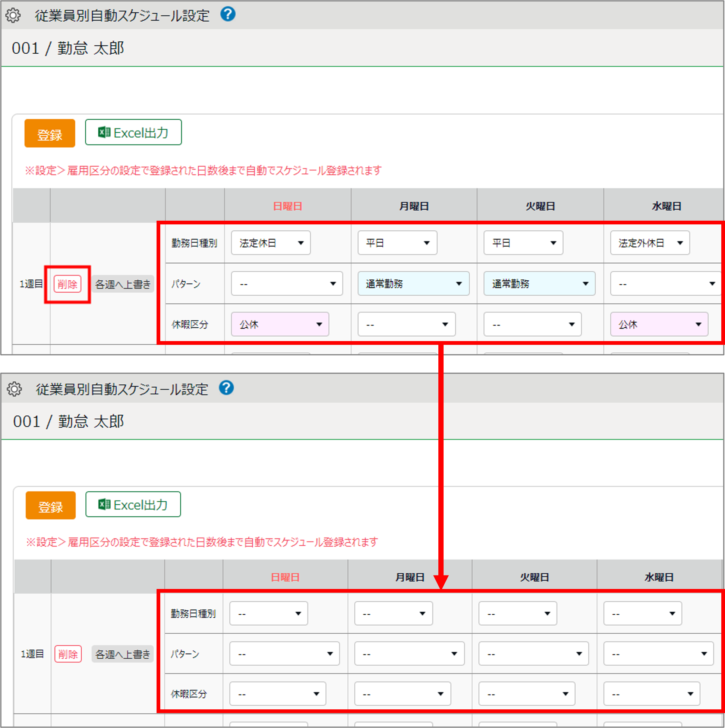Open Sunday 法定休日 work day type dropdown
This screenshot has width=725, height=728.
(271, 243)
